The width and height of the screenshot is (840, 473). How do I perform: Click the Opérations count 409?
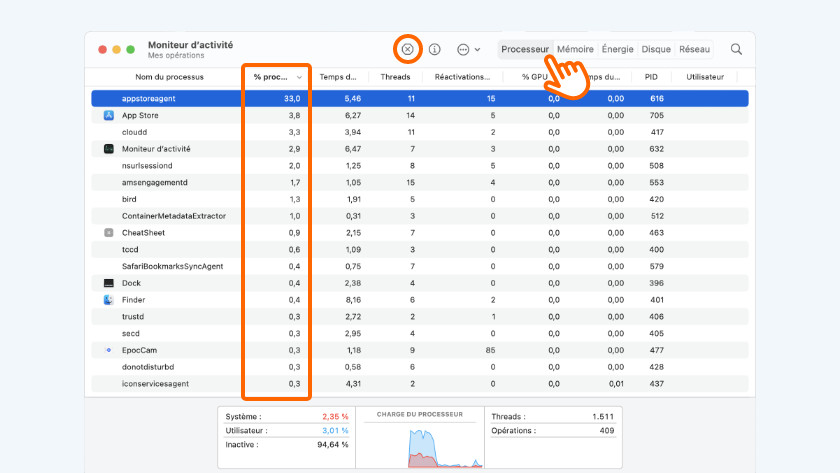point(607,430)
